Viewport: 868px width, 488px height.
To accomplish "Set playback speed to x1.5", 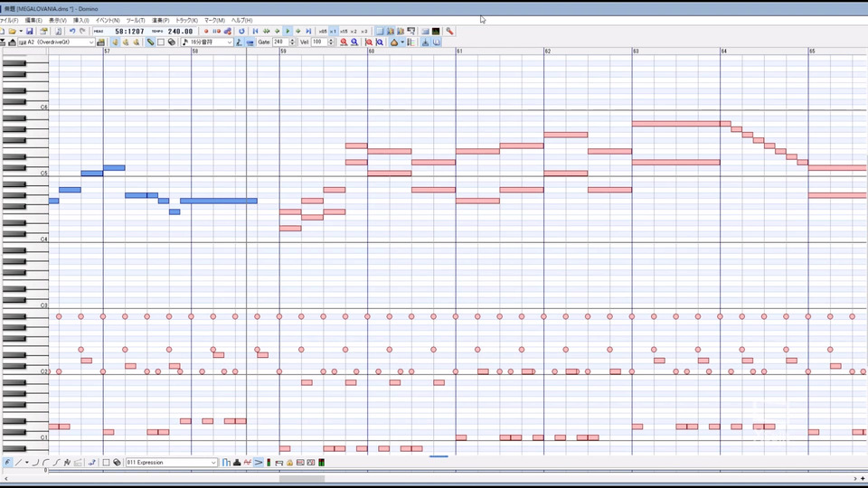I will pyautogui.click(x=344, y=32).
